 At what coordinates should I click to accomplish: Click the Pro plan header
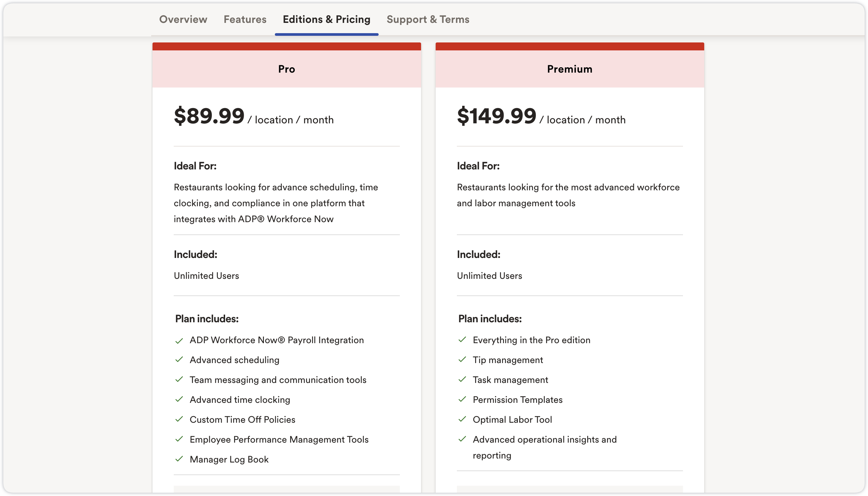click(x=286, y=69)
